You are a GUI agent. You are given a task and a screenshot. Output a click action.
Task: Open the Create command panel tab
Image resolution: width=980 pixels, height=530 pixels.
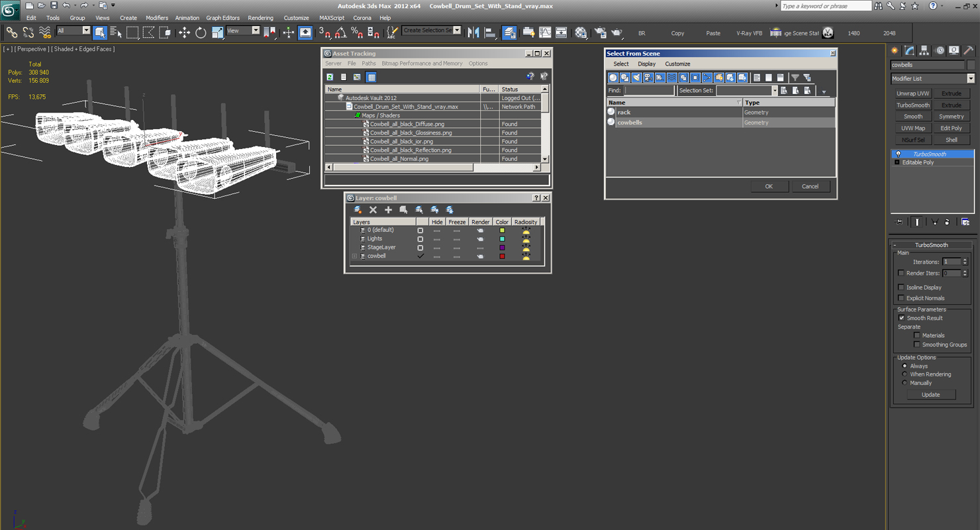point(895,50)
